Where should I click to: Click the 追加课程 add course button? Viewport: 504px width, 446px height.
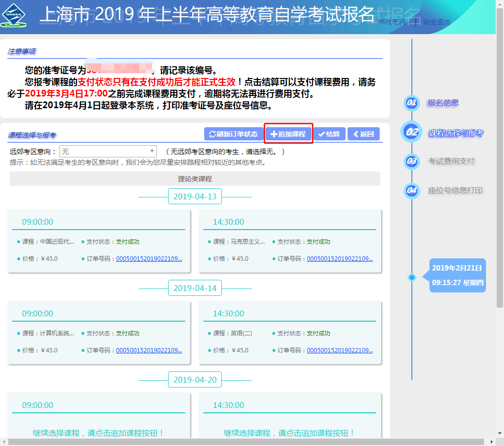point(288,134)
